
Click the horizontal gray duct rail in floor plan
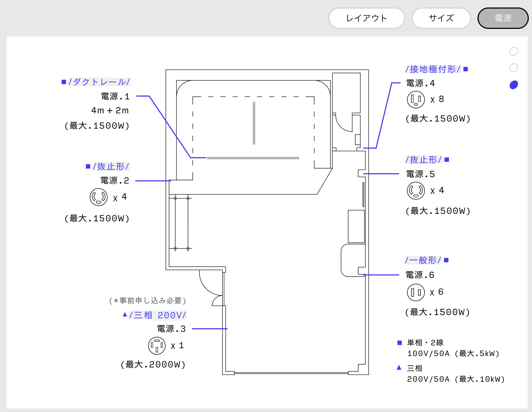tap(253, 158)
